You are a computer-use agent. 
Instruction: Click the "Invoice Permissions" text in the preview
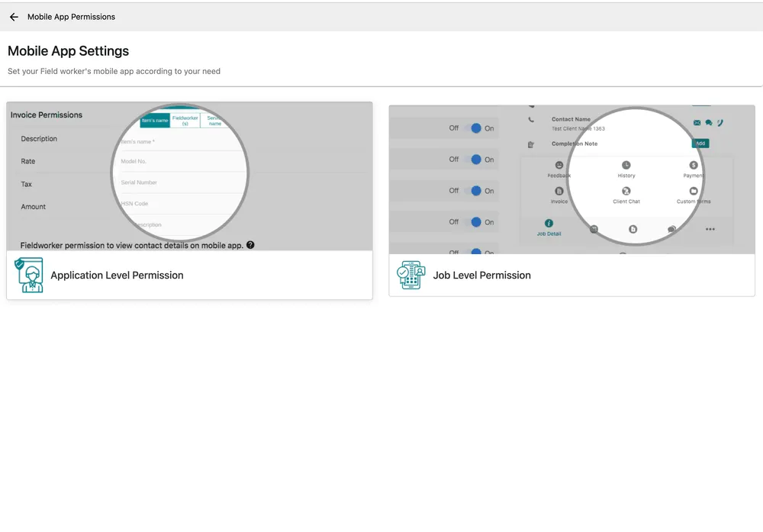pyautogui.click(x=47, y=114)
